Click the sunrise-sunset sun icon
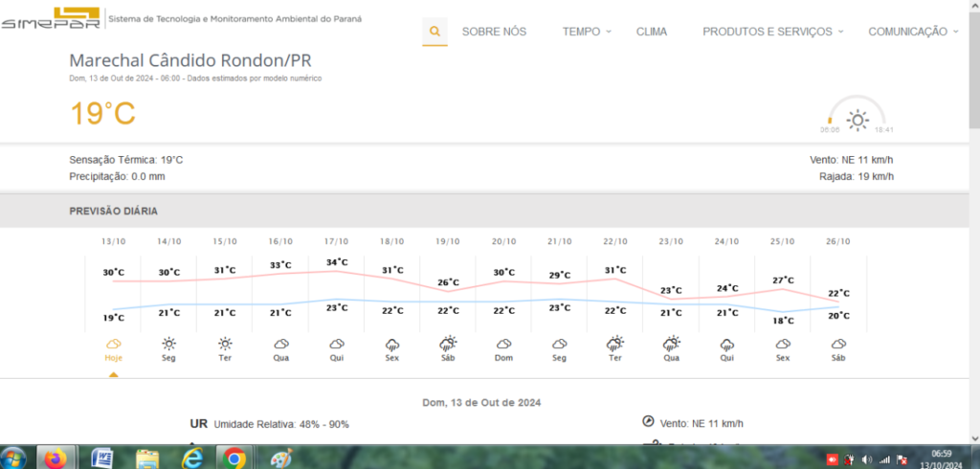The height and width of the screenshot is (469, 980). pos(857,120)
